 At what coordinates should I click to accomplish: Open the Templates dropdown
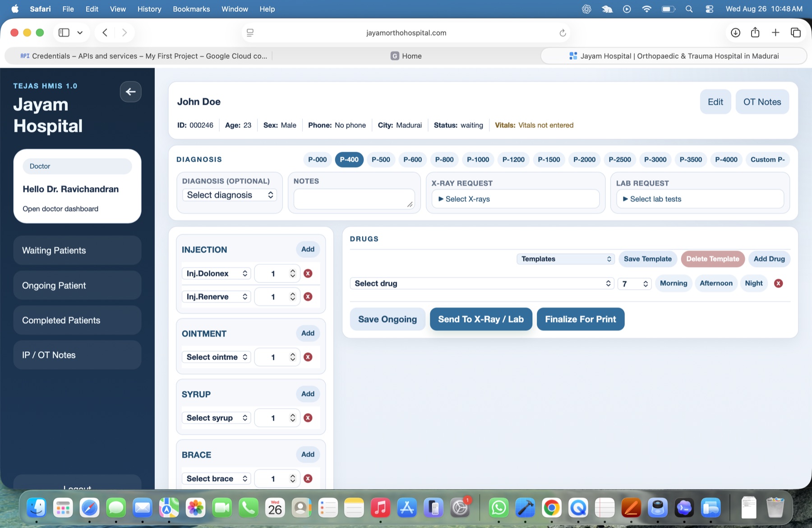[566, 259]
